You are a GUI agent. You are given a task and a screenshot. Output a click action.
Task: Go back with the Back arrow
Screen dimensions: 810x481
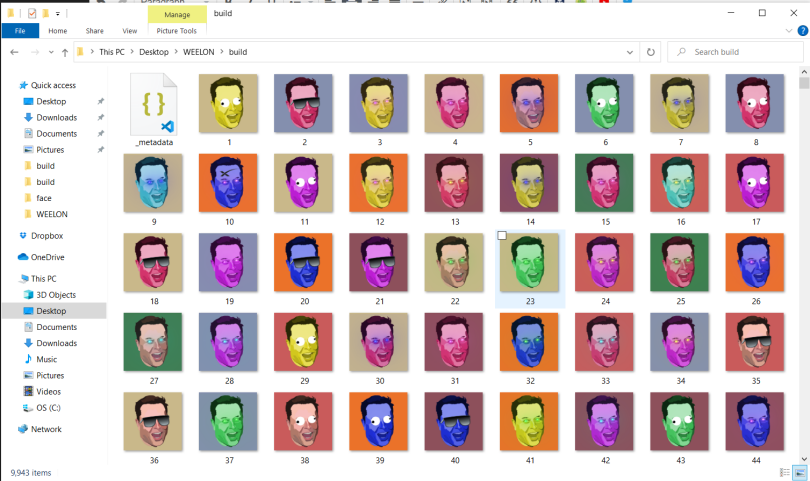(x=14, y=52)
